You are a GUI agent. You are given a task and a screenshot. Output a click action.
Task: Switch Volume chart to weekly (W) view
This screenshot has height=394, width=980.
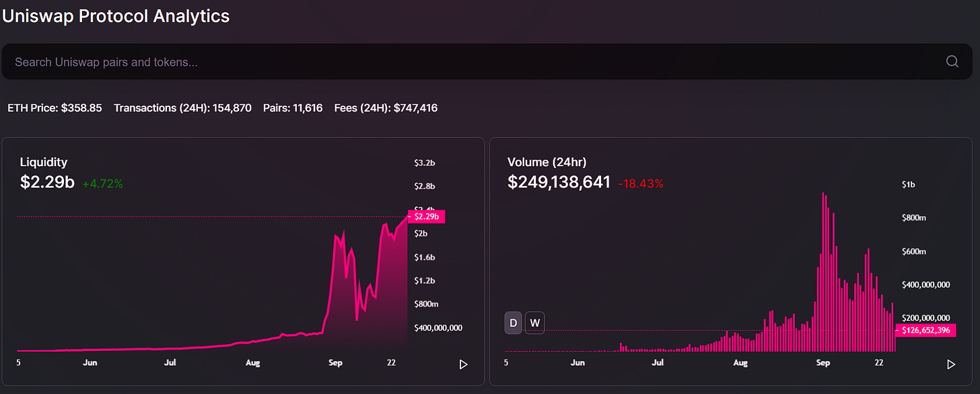point(534,323)
